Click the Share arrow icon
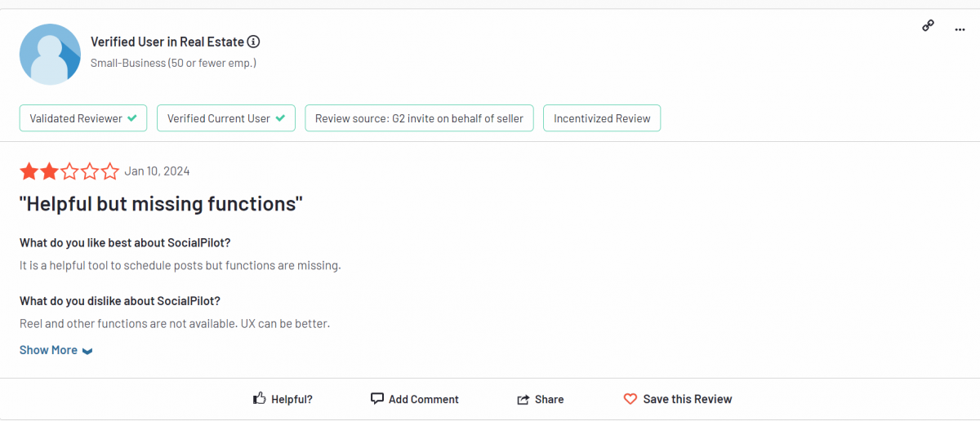Screen dimensions: 980x421 (x=523, y=400)
